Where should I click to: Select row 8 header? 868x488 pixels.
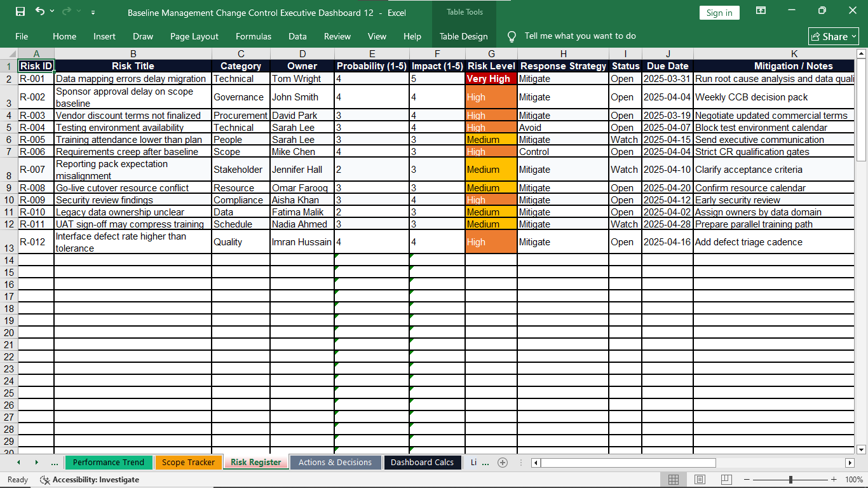click(x=9, y=170)
